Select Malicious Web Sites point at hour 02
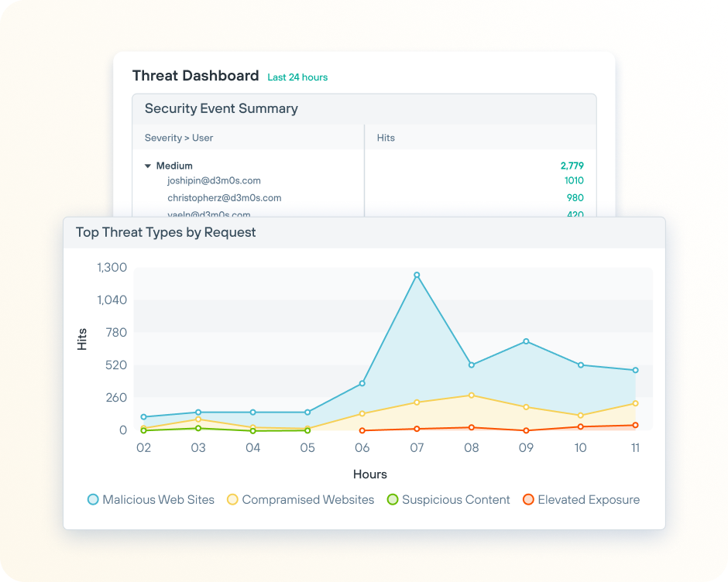 point(144,417)
